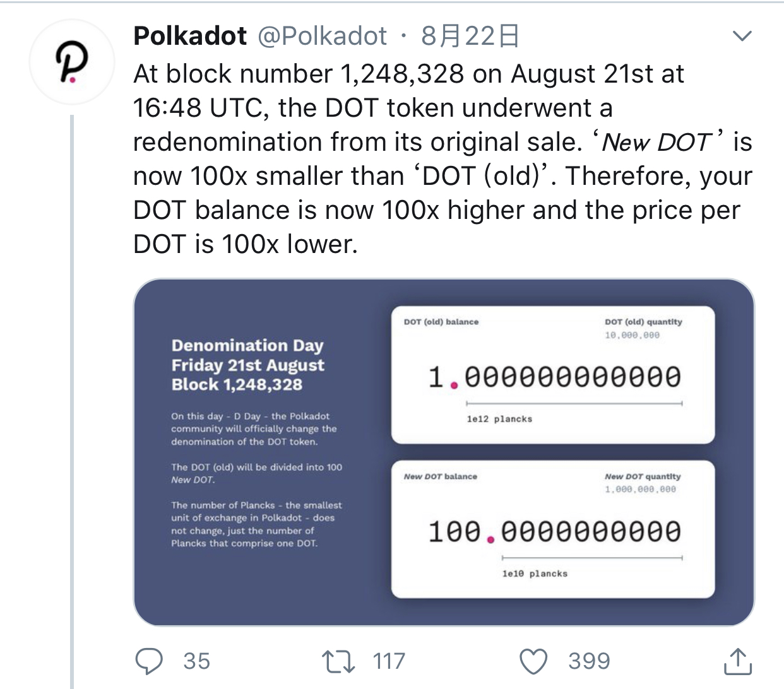Image resolution: width=784 pixels, height=689 pixels.
Task: Tap the New DOT balance card
Action: coord(553,529)
